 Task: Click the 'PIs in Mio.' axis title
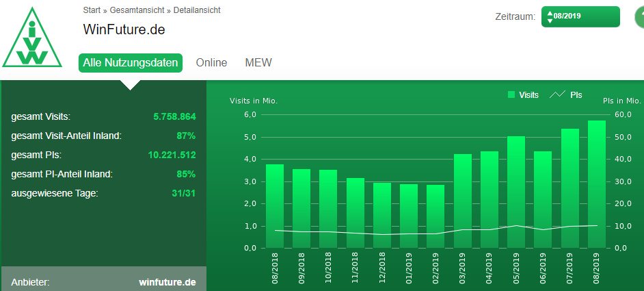(x=621, y=101)
